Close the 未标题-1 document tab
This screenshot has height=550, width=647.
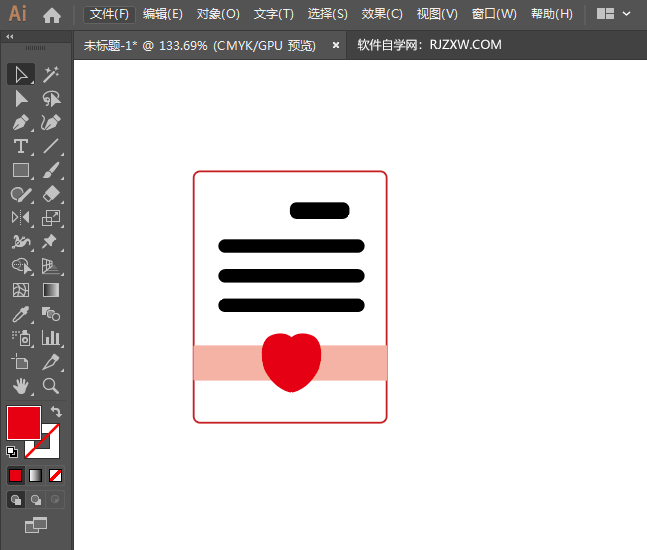(x=336, y=45)
